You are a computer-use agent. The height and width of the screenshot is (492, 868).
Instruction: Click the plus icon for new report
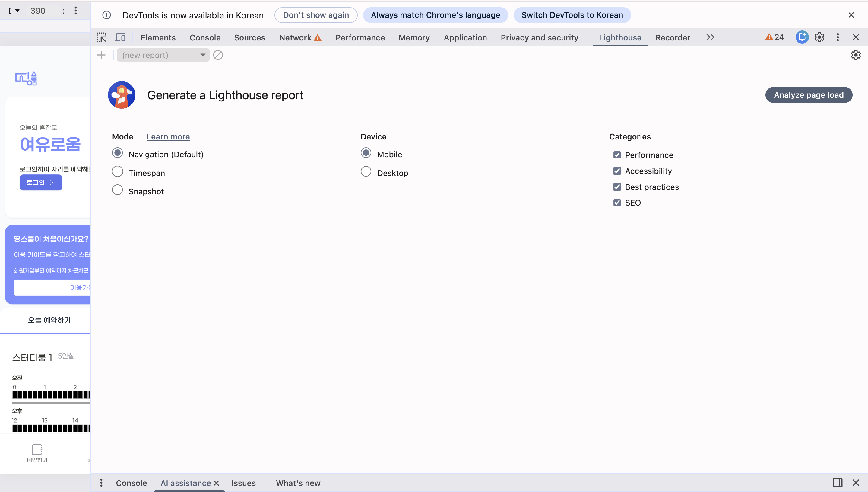pos(101,55)
